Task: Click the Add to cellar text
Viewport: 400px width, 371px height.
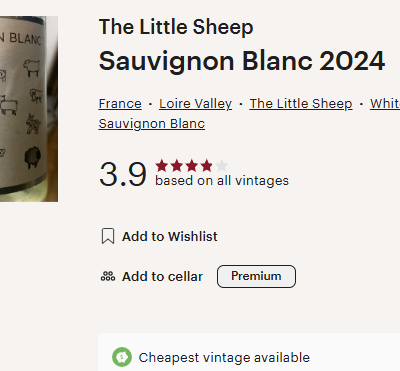Action: pos(162,276)
